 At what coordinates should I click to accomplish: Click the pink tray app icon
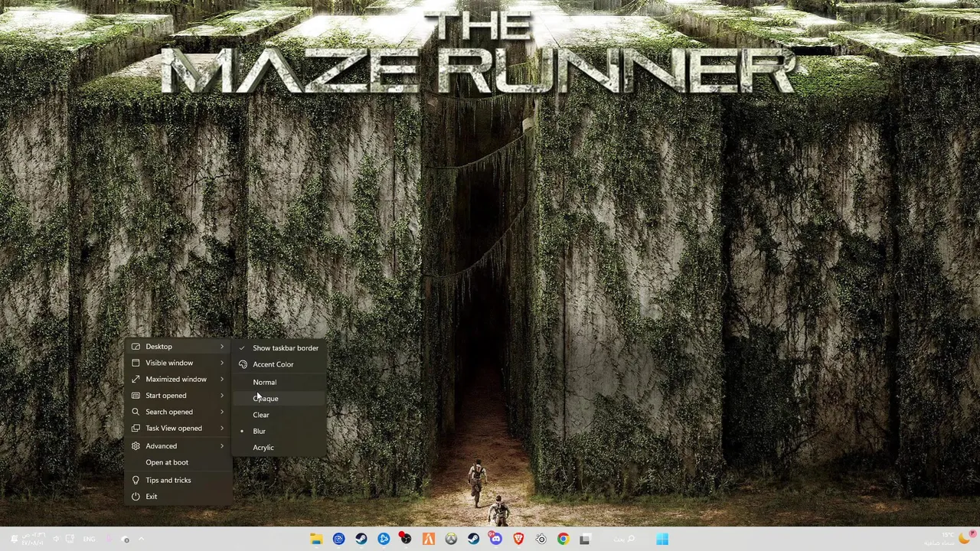[x=109, y=539]
